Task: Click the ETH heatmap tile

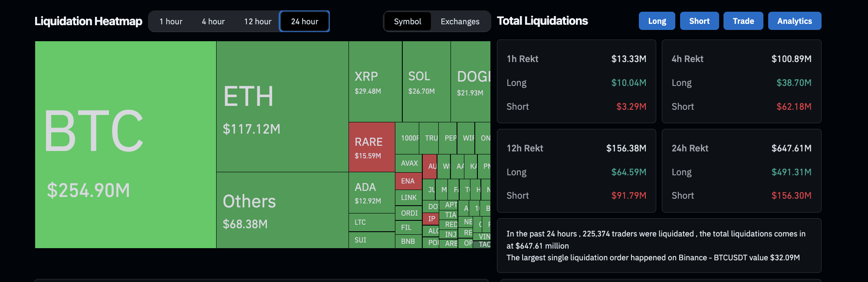Action: (283, 106)
